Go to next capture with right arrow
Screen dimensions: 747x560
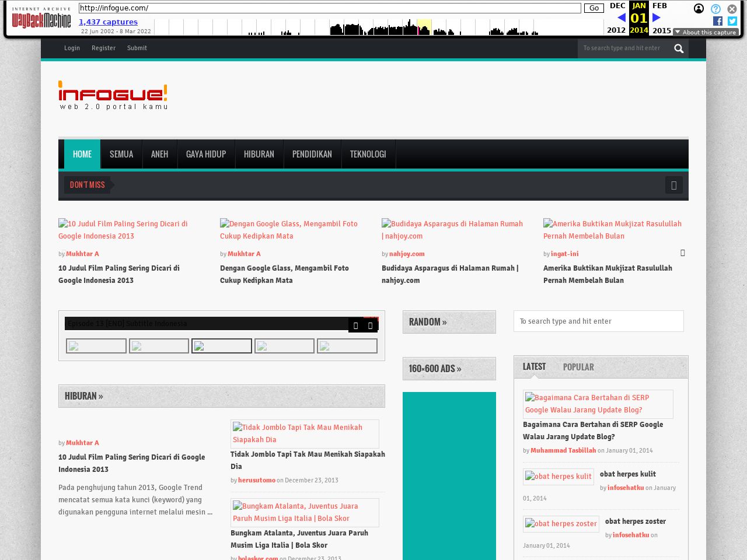click(657, 17)
